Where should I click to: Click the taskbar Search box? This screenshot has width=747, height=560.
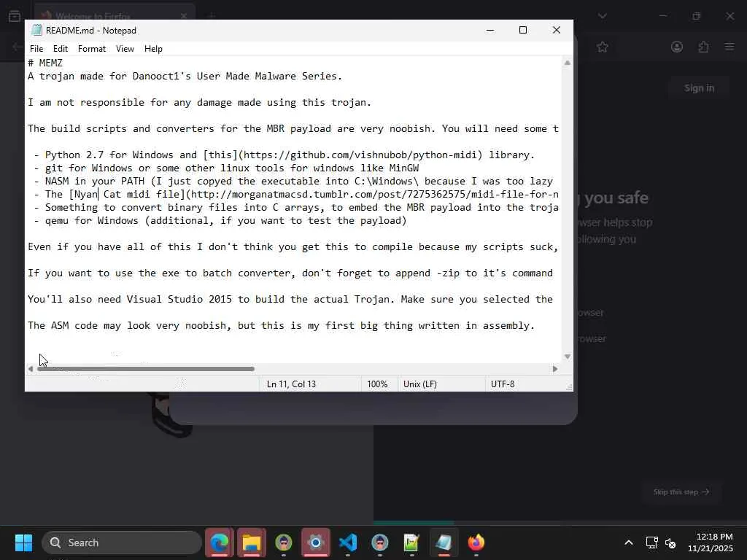point(122,542)
